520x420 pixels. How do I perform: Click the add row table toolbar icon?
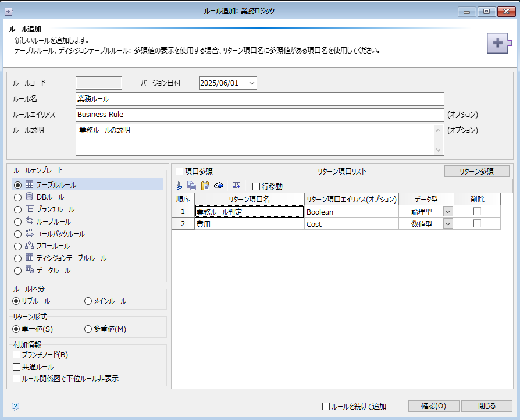click(x=237, y=186)
